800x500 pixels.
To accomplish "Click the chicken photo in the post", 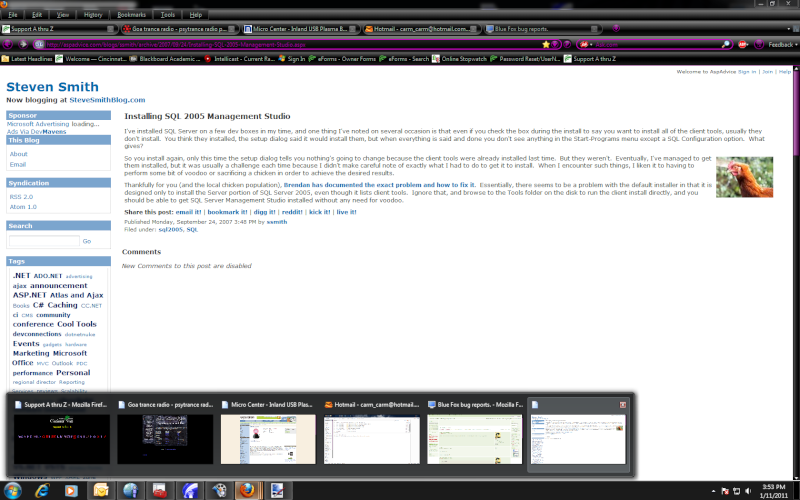I will point(744,177).
